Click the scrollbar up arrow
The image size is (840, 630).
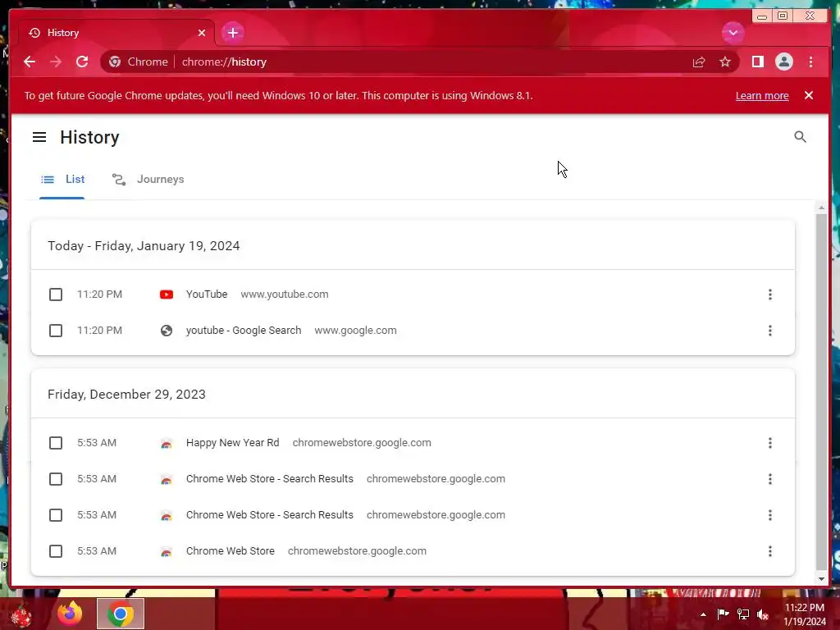click(821, 208)
